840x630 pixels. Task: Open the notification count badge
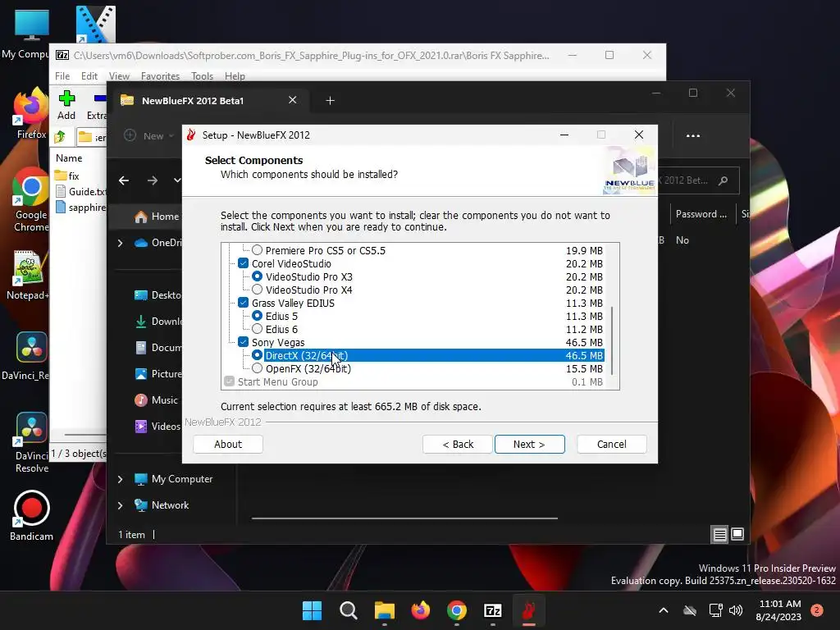click(x=817, y=610)
